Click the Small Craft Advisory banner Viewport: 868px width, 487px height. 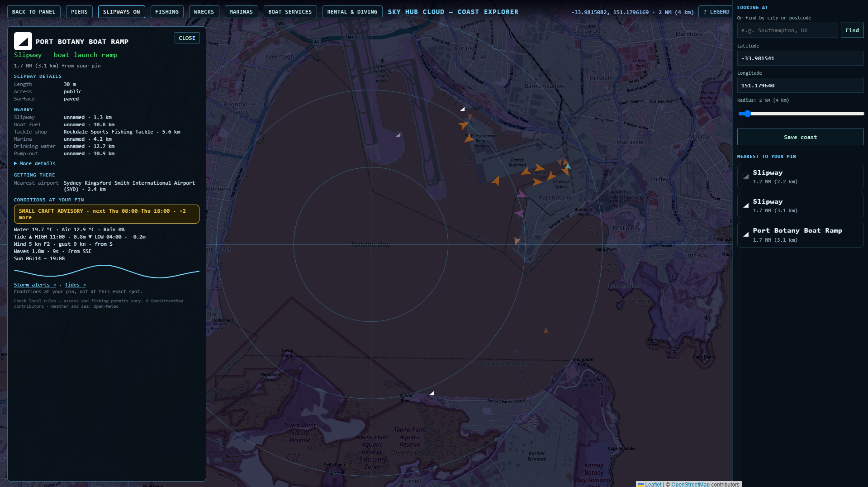click(107, 214)
